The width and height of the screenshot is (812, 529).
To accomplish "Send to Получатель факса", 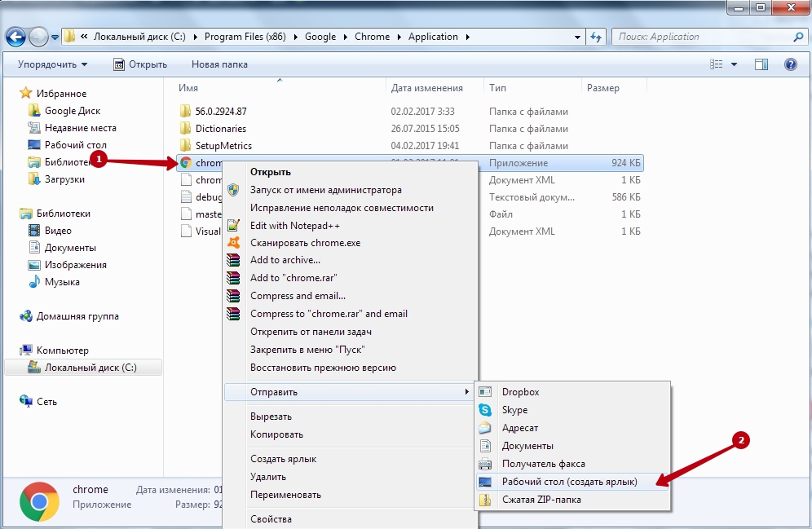I will 573,463.
